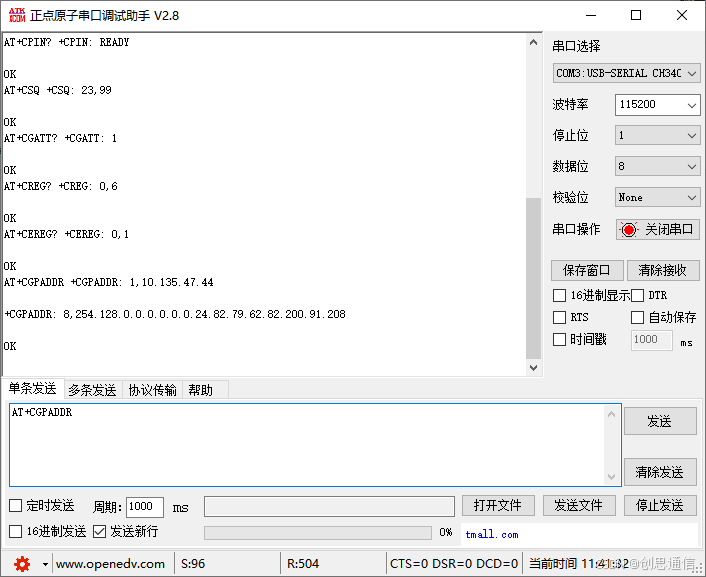
Task: Click the 停止发送 stop sending button
Action: tap(660, 505)
